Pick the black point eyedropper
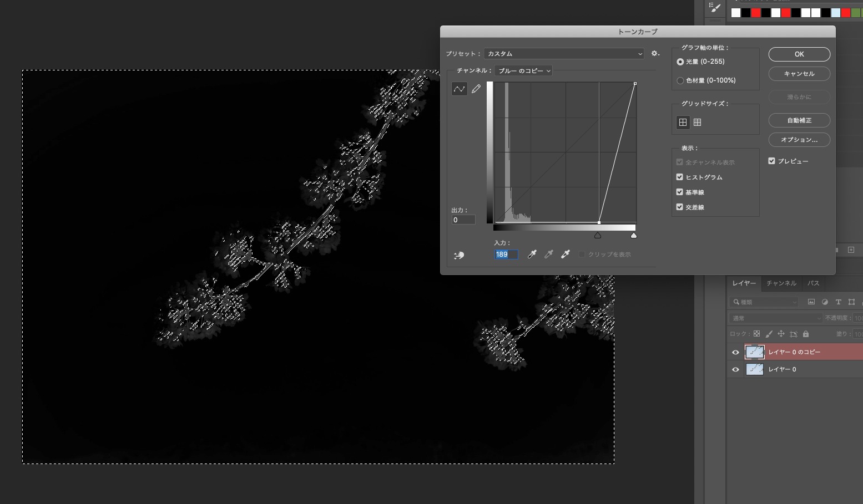Screen dimensions: 863x504 click(x=532, y=254)
